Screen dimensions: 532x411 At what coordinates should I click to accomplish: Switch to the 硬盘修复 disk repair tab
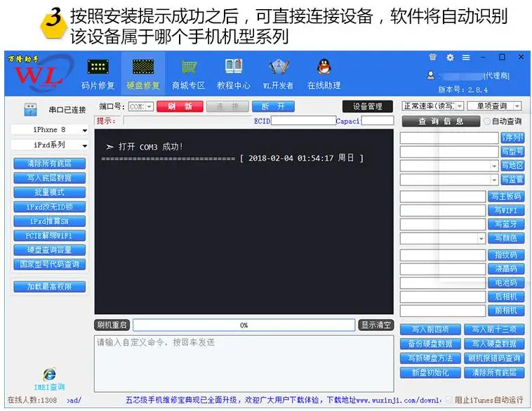tap(143, 74)
